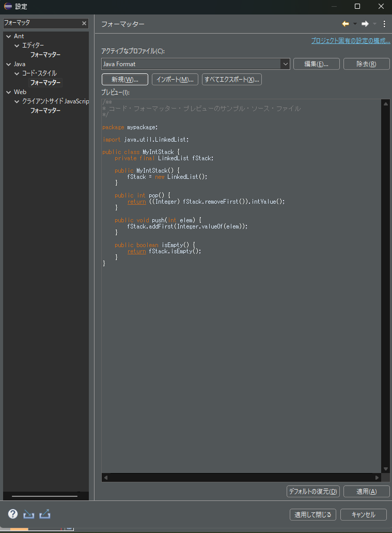Collapse the Java tree node

[x=8, y=64]
